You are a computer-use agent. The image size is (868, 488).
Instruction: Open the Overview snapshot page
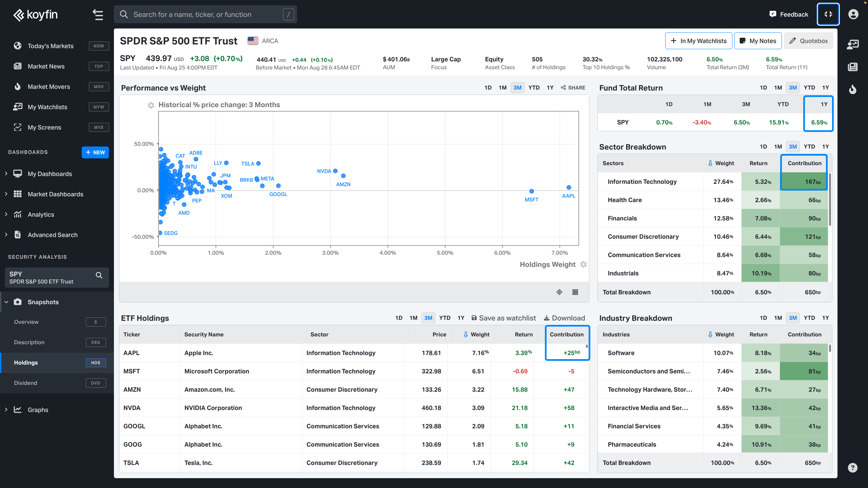tap(57, 322)
